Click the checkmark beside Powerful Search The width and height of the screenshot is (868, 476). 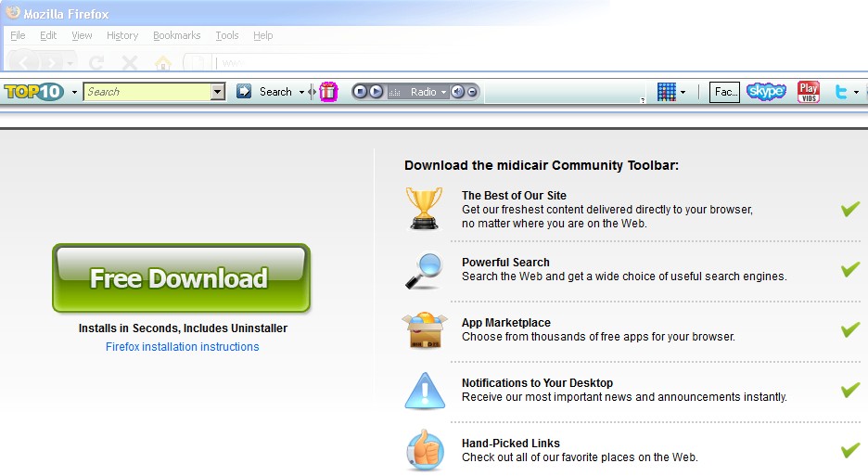[850, 269]
